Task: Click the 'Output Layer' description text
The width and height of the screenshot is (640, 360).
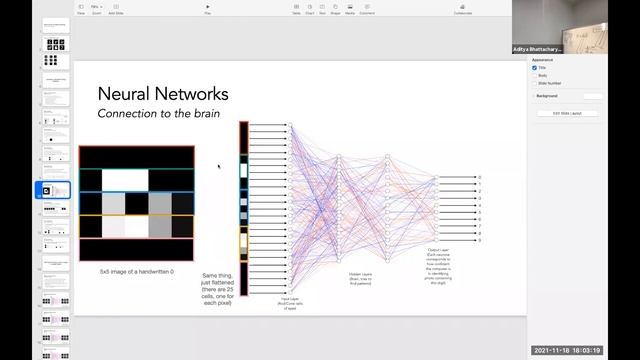Action: click(438, 266)
